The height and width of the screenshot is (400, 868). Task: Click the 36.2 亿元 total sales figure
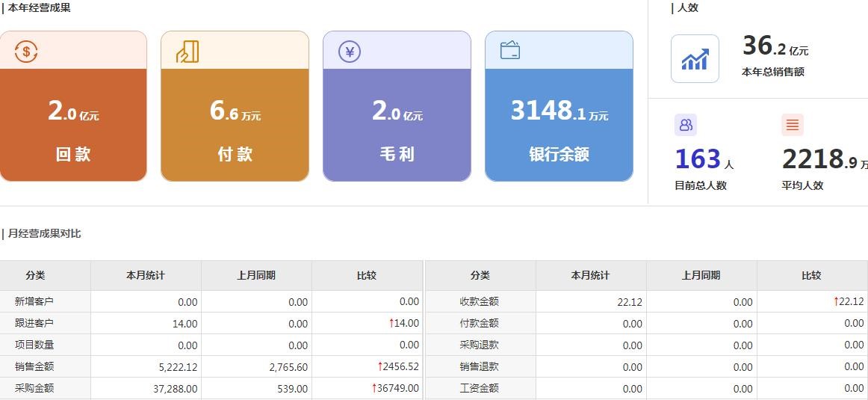click(x=775, y=46)
